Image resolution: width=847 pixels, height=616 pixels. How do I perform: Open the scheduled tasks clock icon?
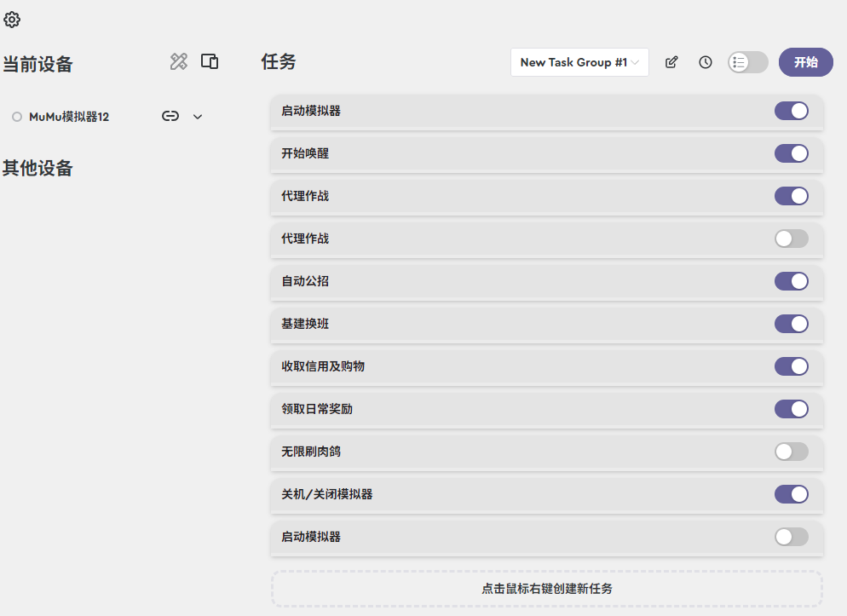click(x=705, y=61)
